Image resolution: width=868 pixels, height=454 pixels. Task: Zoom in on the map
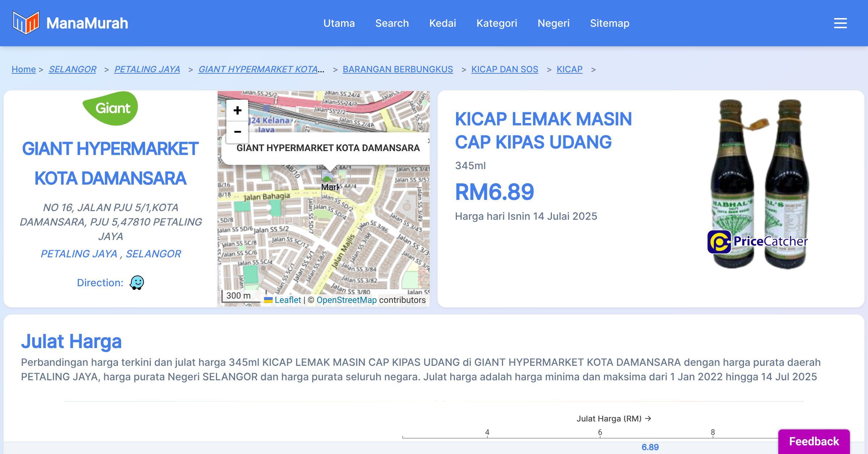237,110
